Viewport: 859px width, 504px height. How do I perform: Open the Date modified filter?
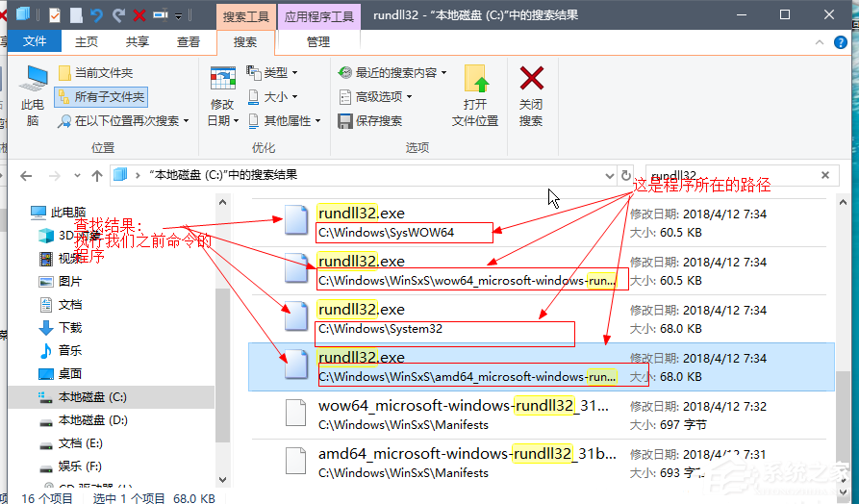pyautogui.click(x=223, y=96)
